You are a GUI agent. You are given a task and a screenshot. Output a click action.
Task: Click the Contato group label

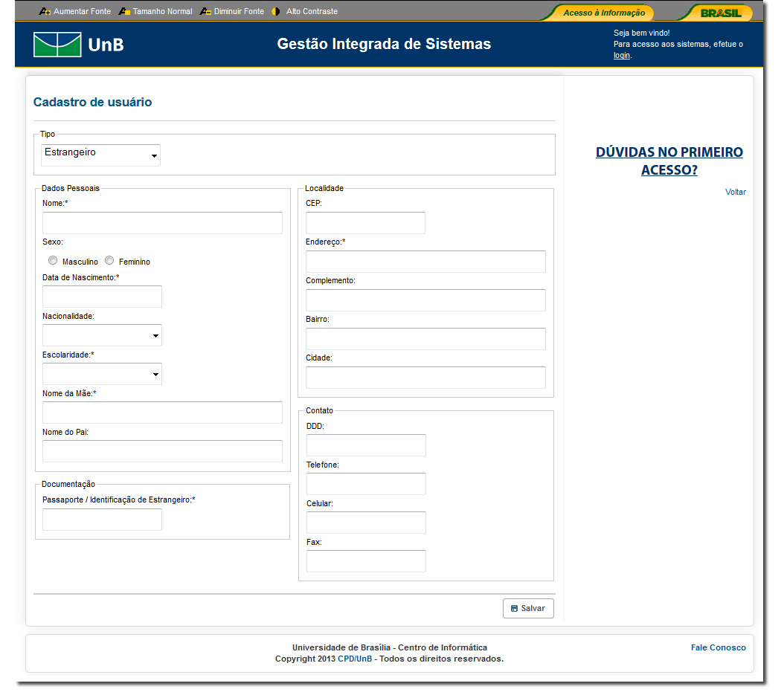coord(320,411)
